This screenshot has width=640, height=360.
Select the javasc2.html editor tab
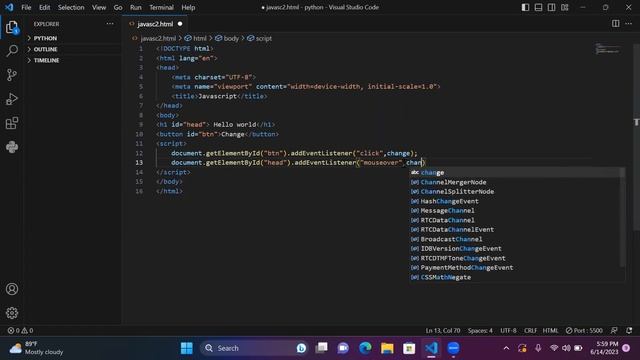coord(155,24)
